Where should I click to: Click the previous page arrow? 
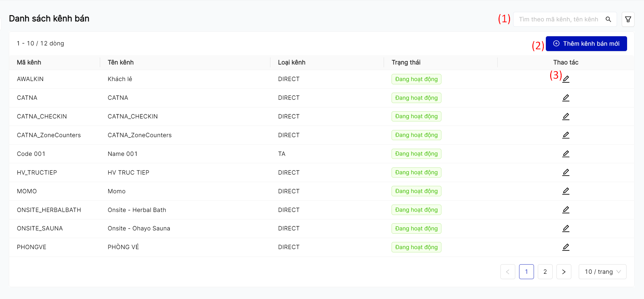[508, 272]
